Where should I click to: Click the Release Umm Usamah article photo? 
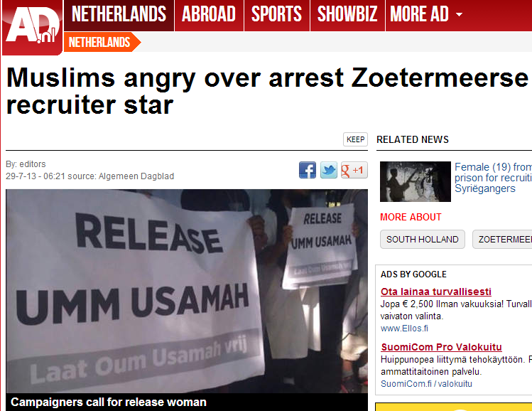click(x=187, y=291)
